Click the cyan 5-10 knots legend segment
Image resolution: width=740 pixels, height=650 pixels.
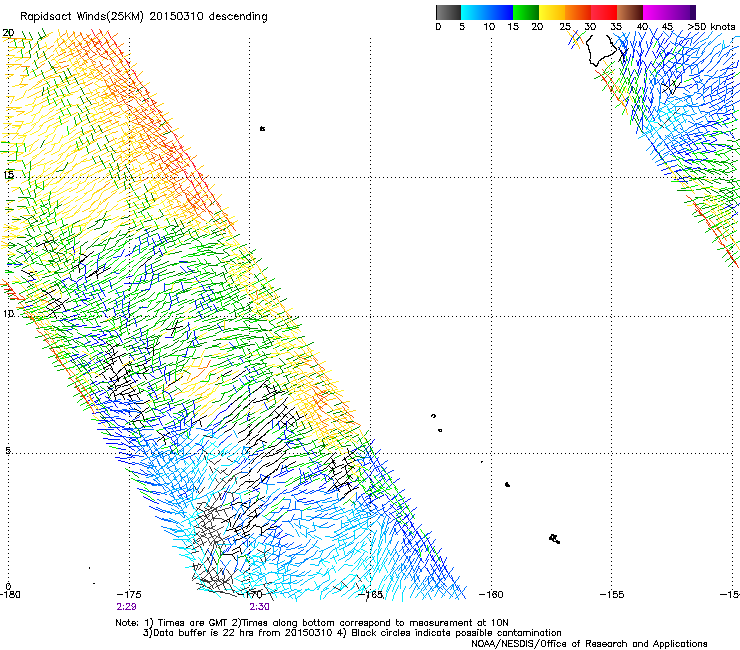474,12
